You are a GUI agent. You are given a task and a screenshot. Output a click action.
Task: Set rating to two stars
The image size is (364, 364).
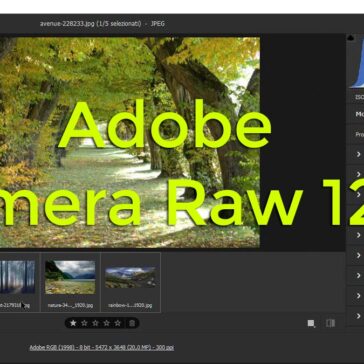[84, 323]
